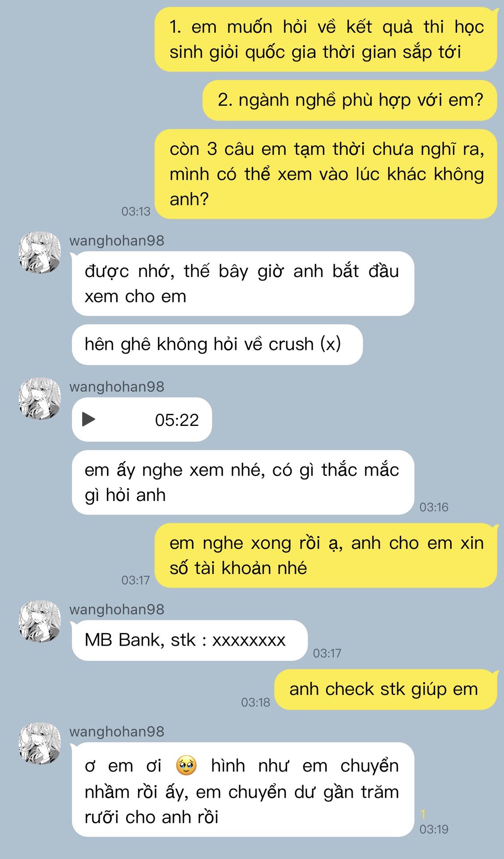
Task: Select the 'còn 3 câu em tạm thời' message
Action: click(x=326, y=174)
